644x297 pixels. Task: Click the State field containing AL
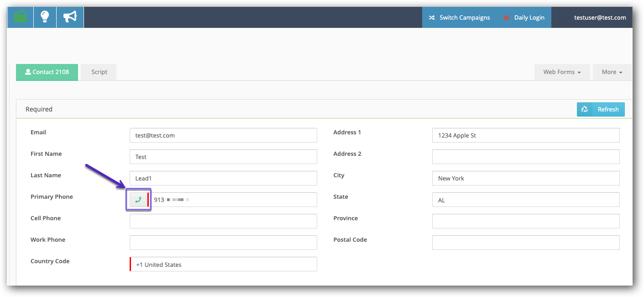click(x=525, y=200)
